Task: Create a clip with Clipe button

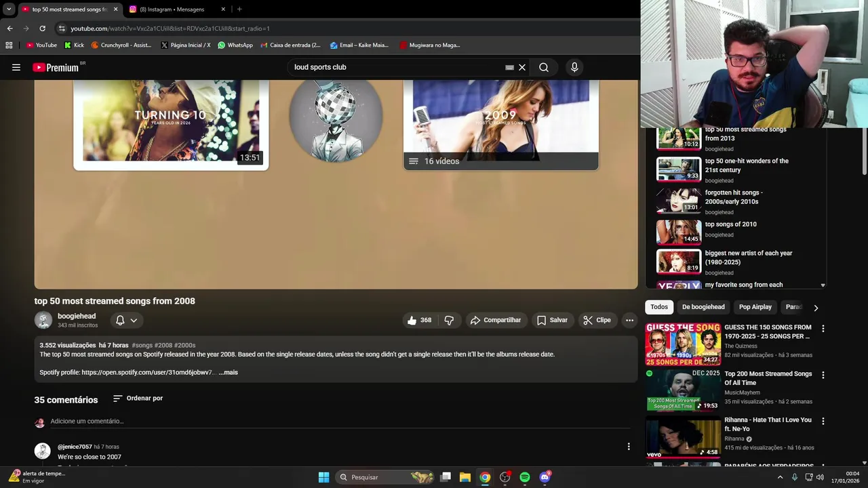Action: point(597,320)
